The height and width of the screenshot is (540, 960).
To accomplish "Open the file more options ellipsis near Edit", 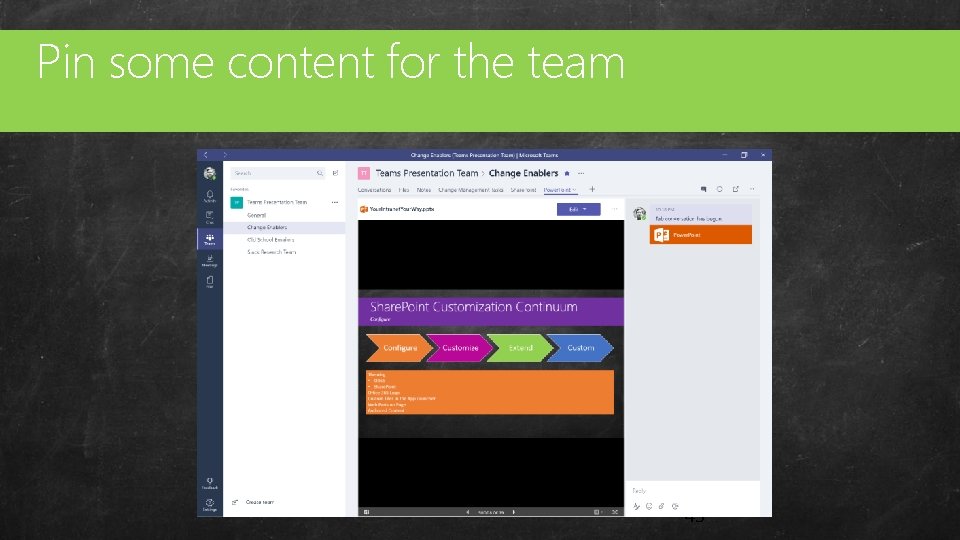I will pos(614,209).
